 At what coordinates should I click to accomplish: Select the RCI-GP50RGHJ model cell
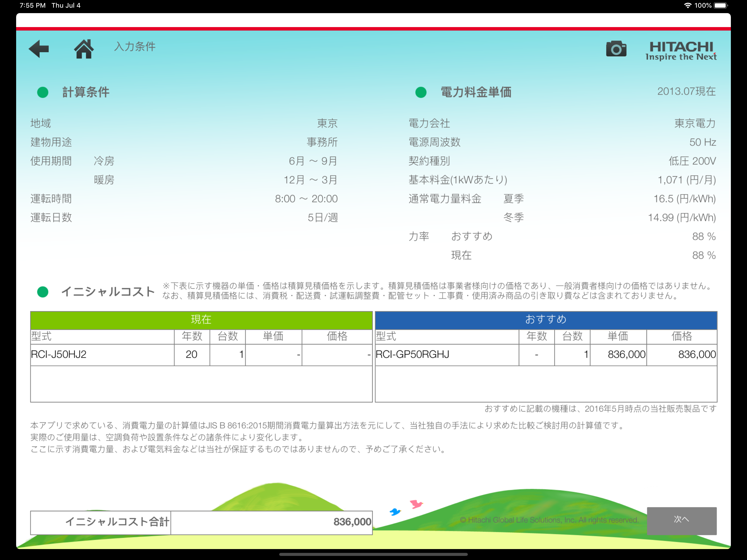[x=447, y=354]
